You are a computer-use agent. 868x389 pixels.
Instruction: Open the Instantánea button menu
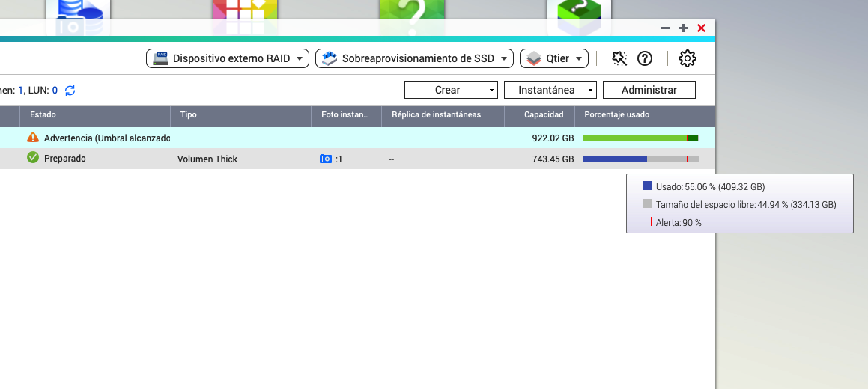pos(550,90)
